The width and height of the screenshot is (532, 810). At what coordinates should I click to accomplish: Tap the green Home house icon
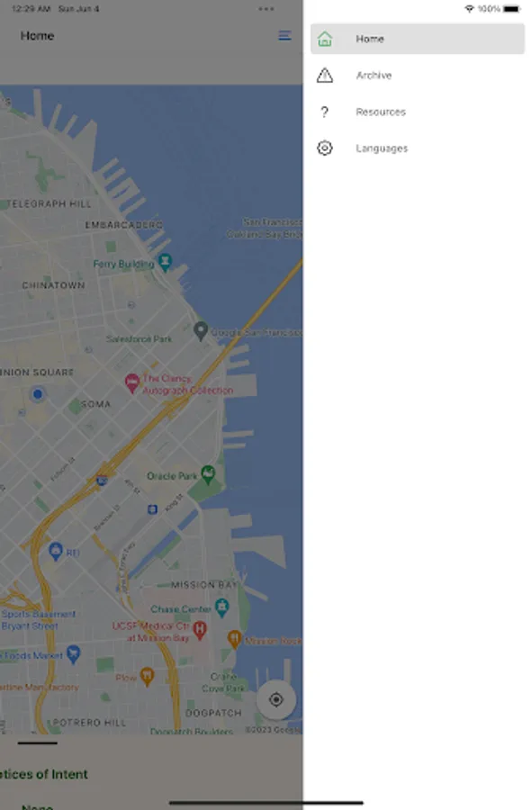click(x=325, y=39)
